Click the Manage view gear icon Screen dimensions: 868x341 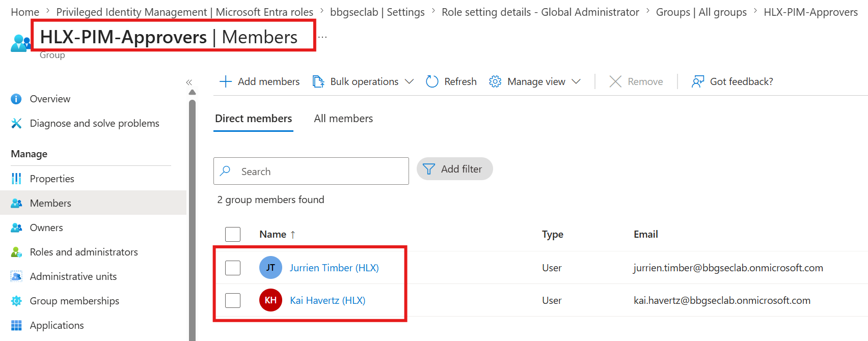(x=495, y=81)
